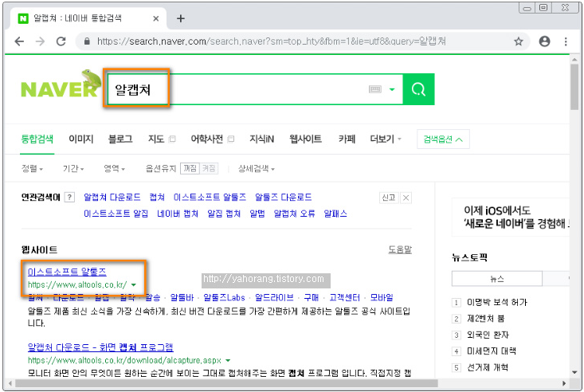Open the 고객센터 sublink

coord(344,297)
